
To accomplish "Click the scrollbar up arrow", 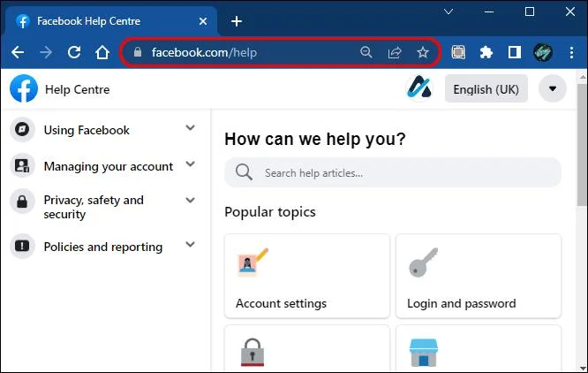I will [583, 77].
